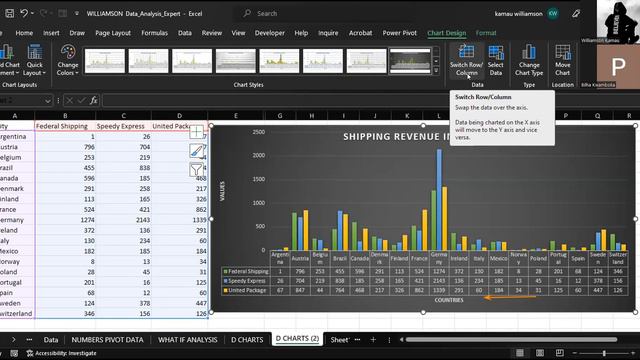
Task: Expand Add Chart Element menu
Action: coord(9,60)
